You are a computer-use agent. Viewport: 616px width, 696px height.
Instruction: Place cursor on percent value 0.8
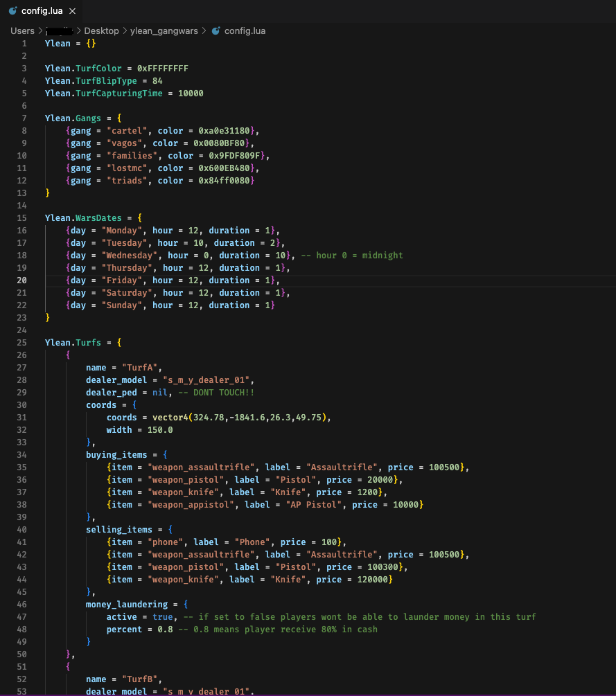pyautogui.click(x=165, y=630)
